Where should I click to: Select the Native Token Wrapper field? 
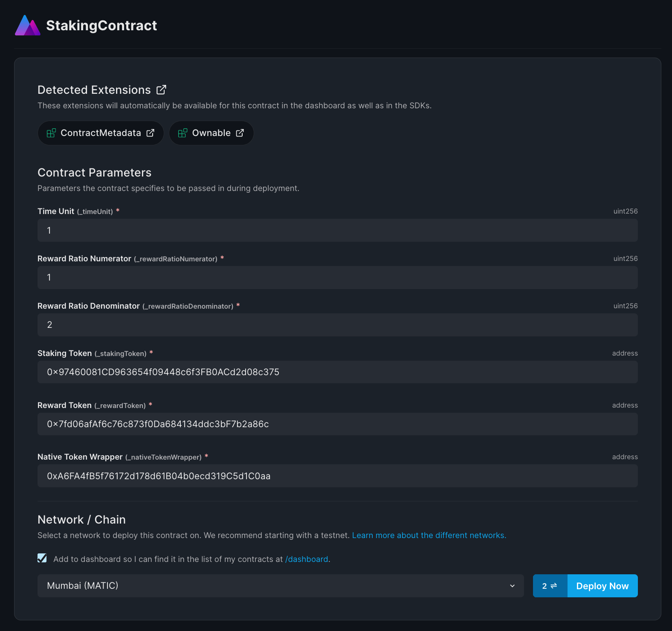[337, 476]
